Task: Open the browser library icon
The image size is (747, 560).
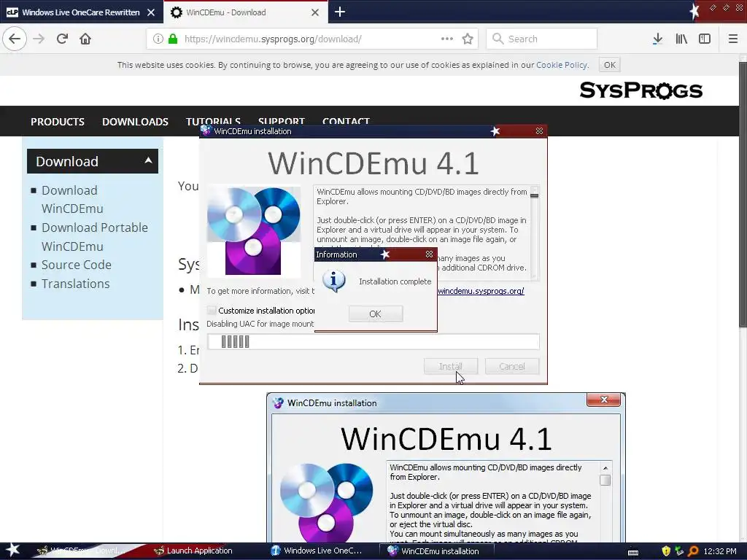Action: (681, 39)
